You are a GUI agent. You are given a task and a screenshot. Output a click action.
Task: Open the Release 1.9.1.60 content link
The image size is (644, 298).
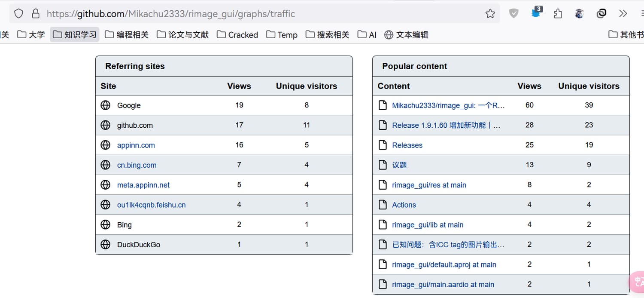446,125
